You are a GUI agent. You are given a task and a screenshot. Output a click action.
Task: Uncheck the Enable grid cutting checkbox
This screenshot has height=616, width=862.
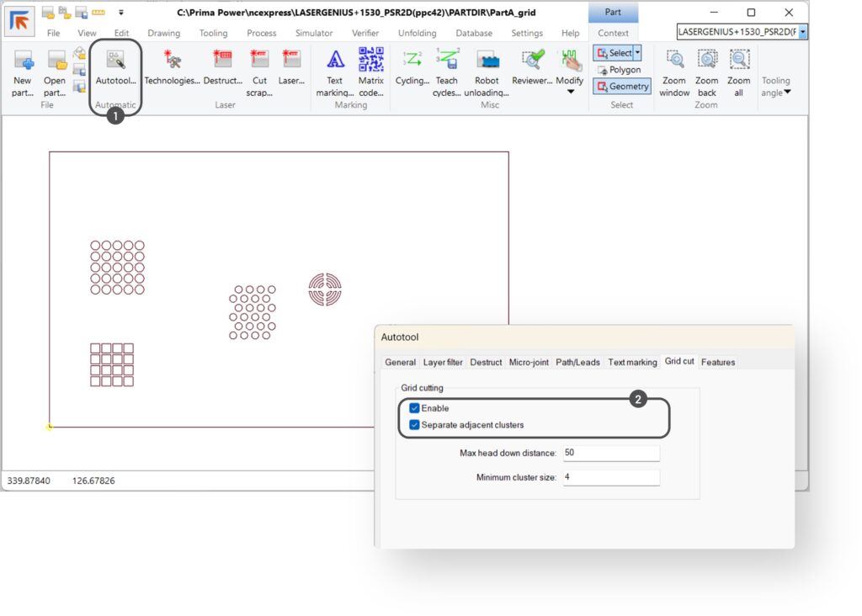pyautogui.click(x=415, y=408)
